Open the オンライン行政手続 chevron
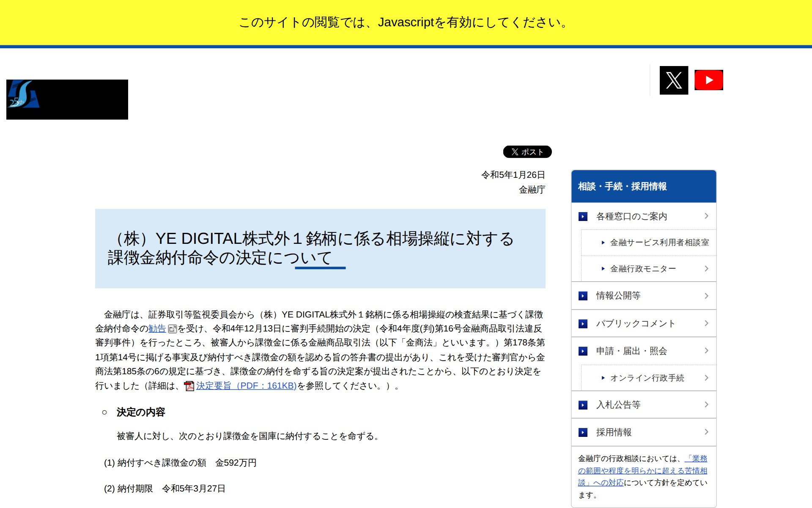This screenshot has height=508, width=812. click(x=706, y=378)
